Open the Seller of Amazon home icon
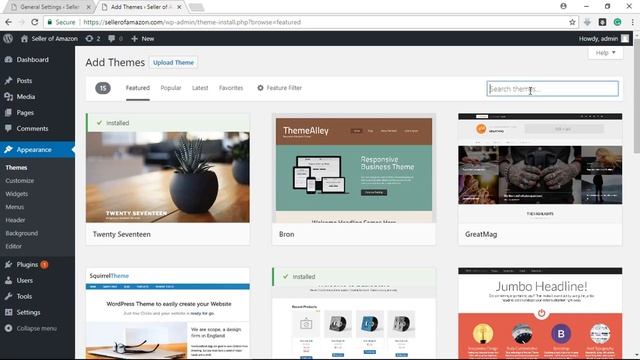This screenshot has height=360, width=640. pyautogui.click(x=24, y=39)
